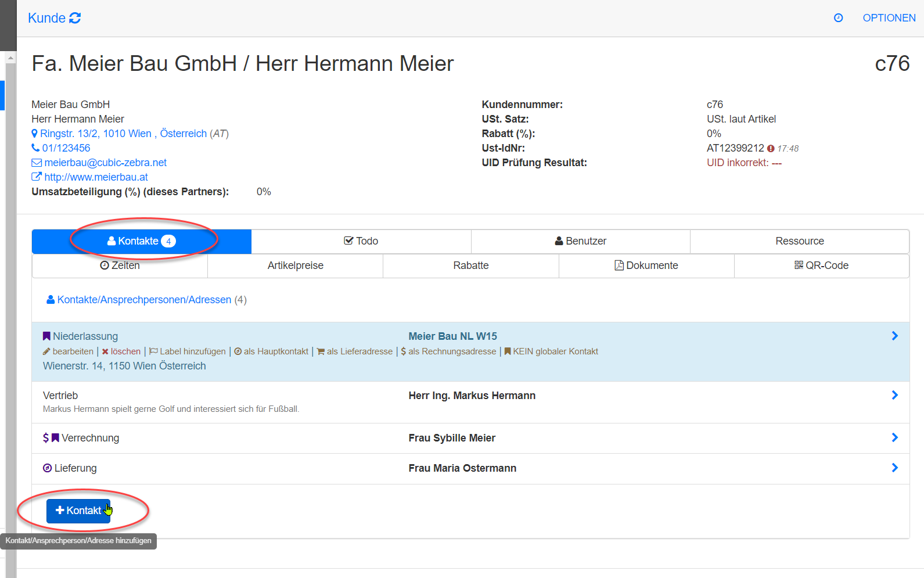Set contact as Hauptkontakt
Screen dimensions: 924x578
271,351
